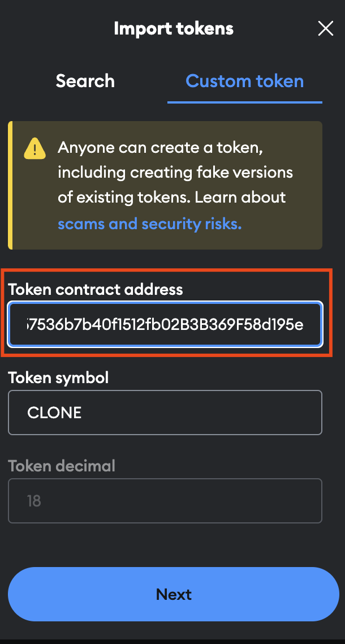Click the "of existing tokens" warning phrase
The width and height of the screenshot is (345, 644).
(x=113, y=198)
